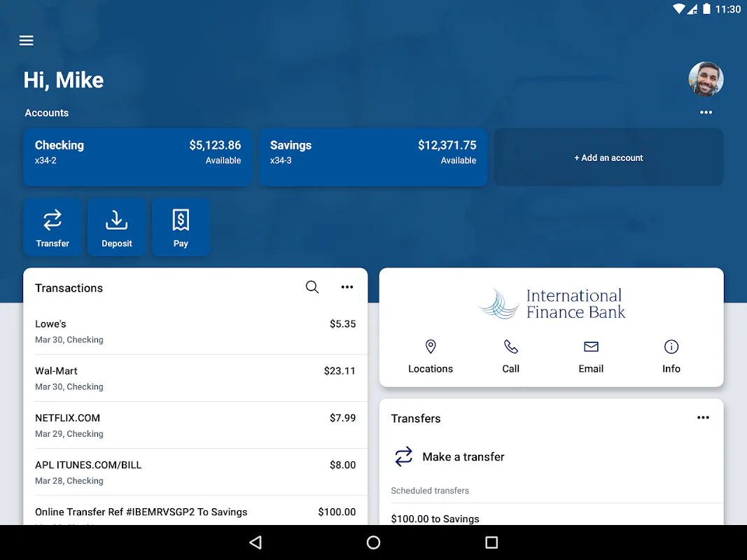Tap the Make a transfer arrows icon
Screen dimensions: 747x560
click(x=403, y=456)
